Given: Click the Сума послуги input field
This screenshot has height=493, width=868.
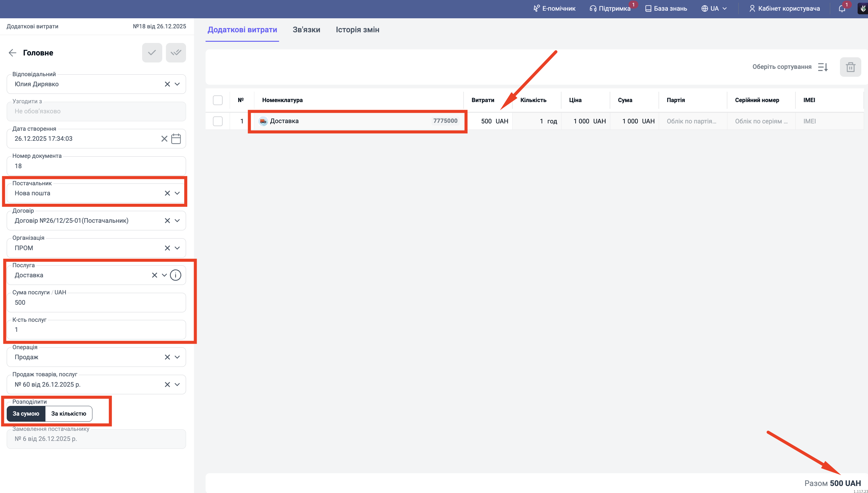Looking at the screenshot, I should pos(96,303).
